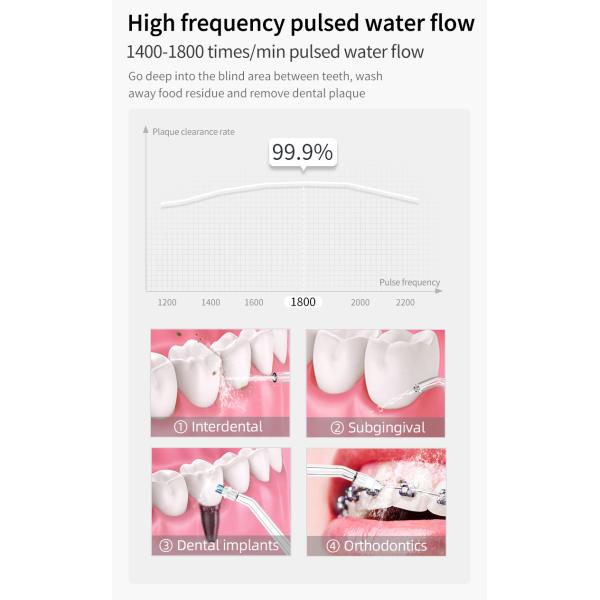Click the circled number 4 icon
600x600 pixels.
(331, 546)
